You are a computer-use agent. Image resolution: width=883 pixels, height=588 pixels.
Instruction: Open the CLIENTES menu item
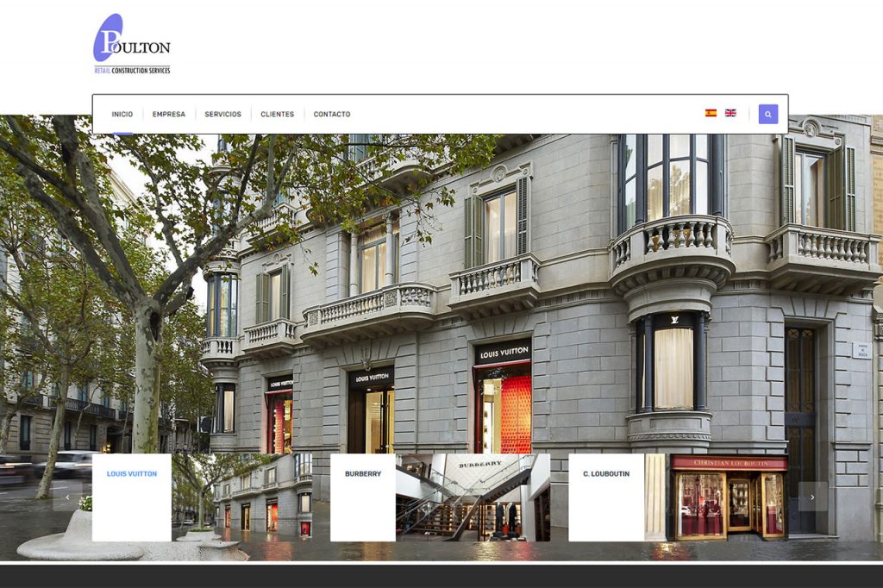tap(277, 115)
